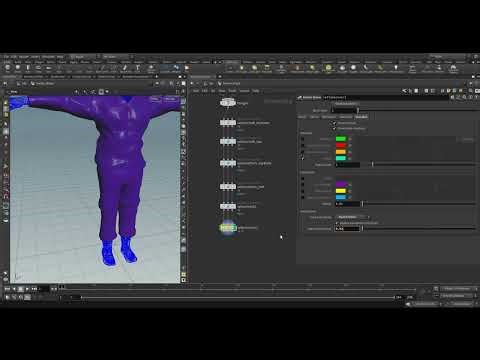The image size is (480, 360).
Task: Open the Windows menu
Action: (x=48, y=57)
